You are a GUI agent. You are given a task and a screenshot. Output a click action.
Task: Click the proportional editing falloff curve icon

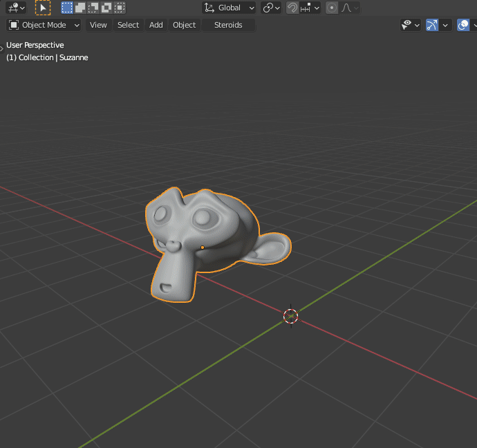point(348,8)
